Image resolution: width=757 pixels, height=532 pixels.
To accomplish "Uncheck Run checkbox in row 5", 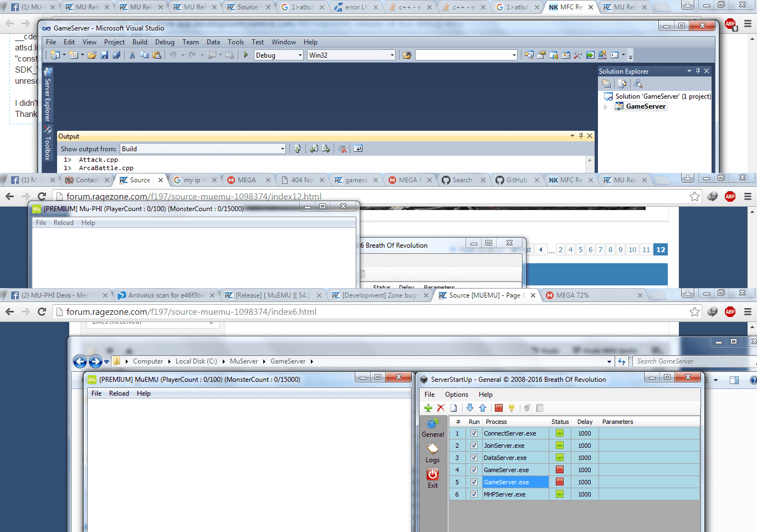I will pos(474,482).
